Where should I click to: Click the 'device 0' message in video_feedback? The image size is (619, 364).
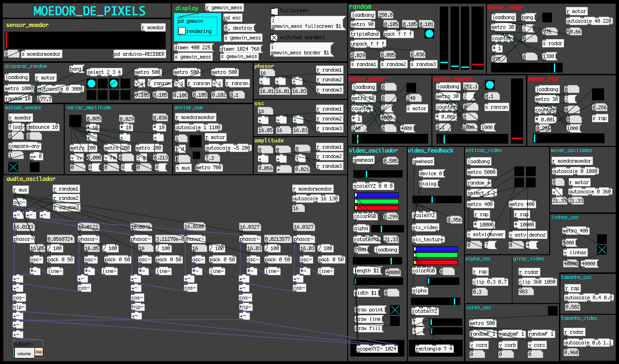click(x=431, y=173)
